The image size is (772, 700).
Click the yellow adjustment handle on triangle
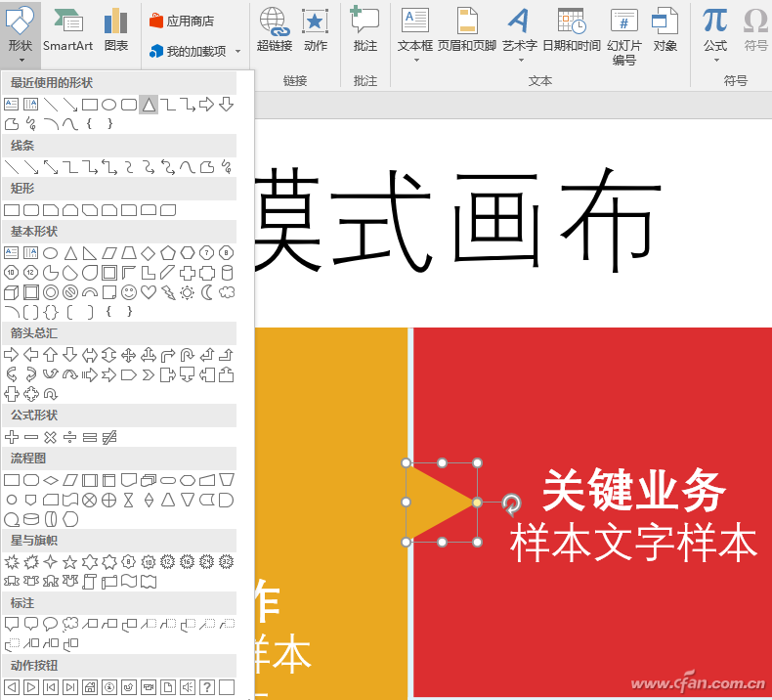pyautogui.click(x=477, y=503)
